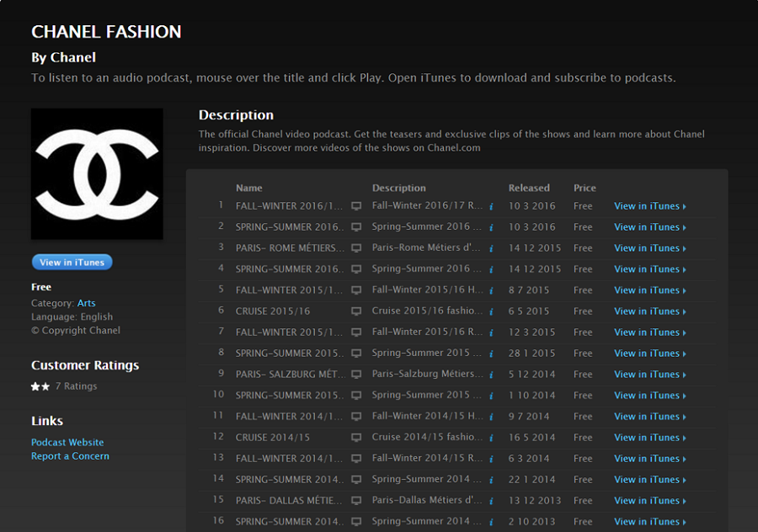Open info icon for row 2 description
Viewport: 758px width, 532px height.
coord(491,227)
